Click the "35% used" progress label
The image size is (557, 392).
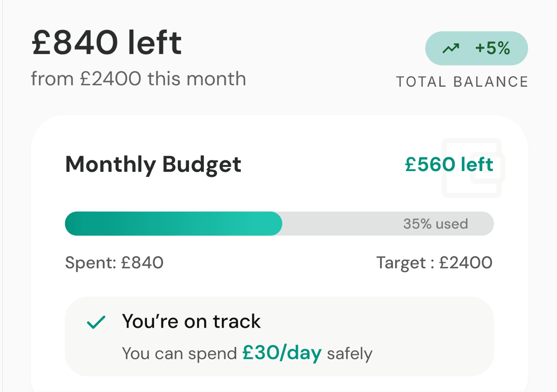click(435, 224)
